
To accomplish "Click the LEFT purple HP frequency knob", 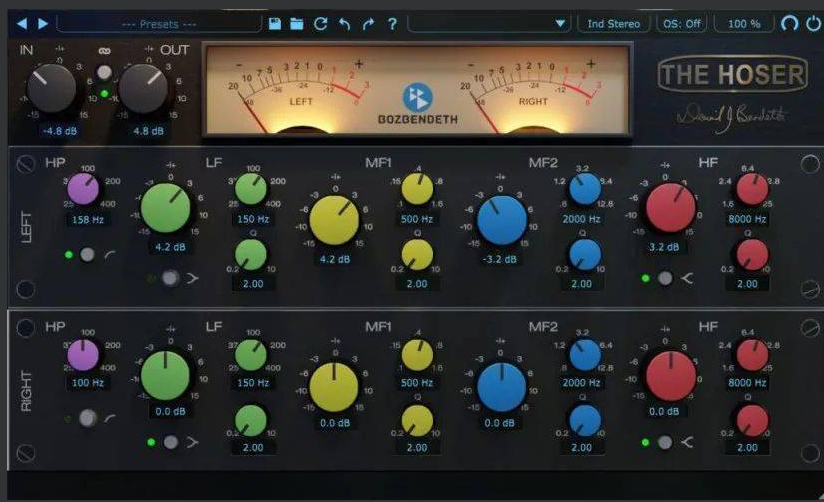I will (x=83, y=189).
